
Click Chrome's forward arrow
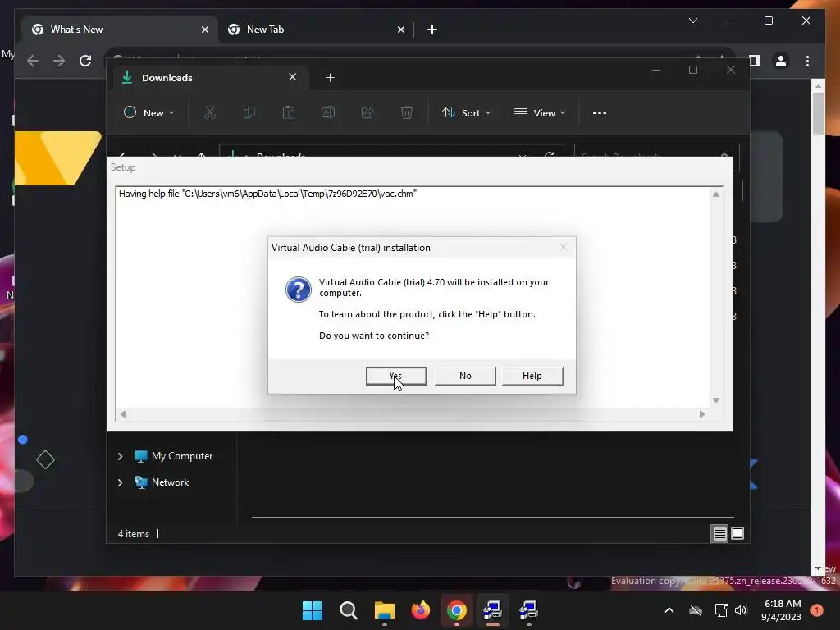pos(59,61)
